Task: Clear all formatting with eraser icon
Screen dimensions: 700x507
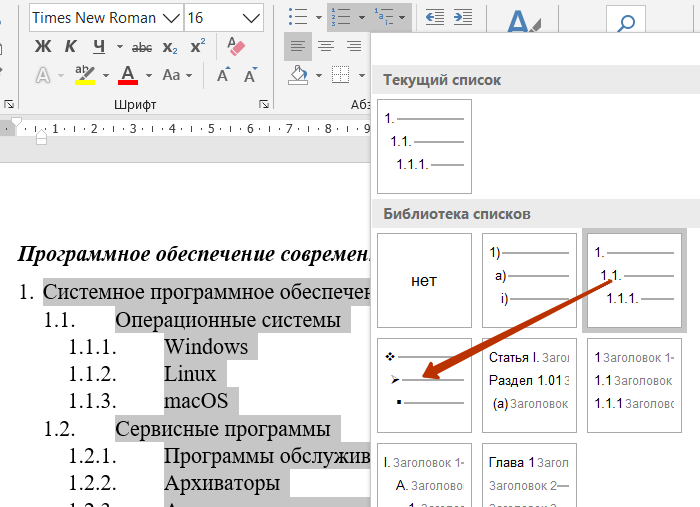Action: (236, 46)
